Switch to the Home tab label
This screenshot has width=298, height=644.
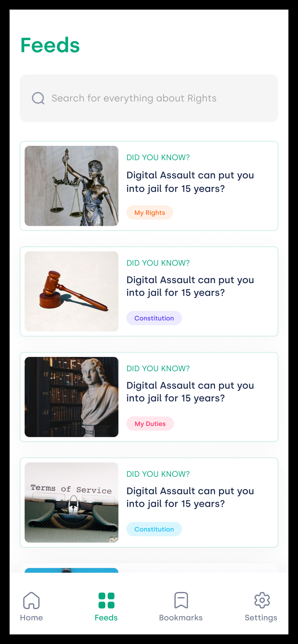click(x=31, y=617)
